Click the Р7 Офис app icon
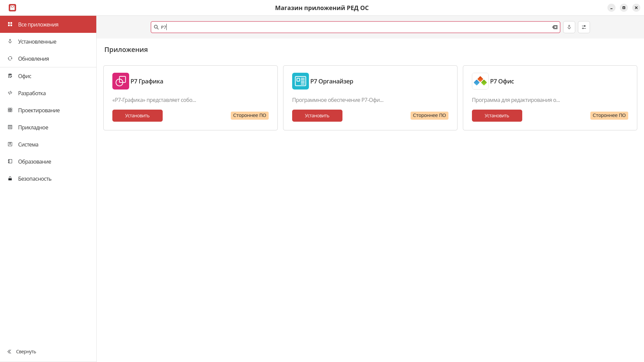 click(480, 81)
